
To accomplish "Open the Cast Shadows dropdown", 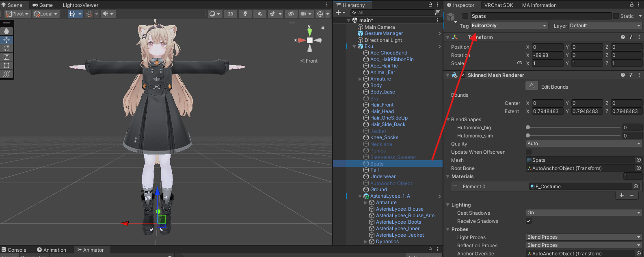I will [x=583, y=213].
